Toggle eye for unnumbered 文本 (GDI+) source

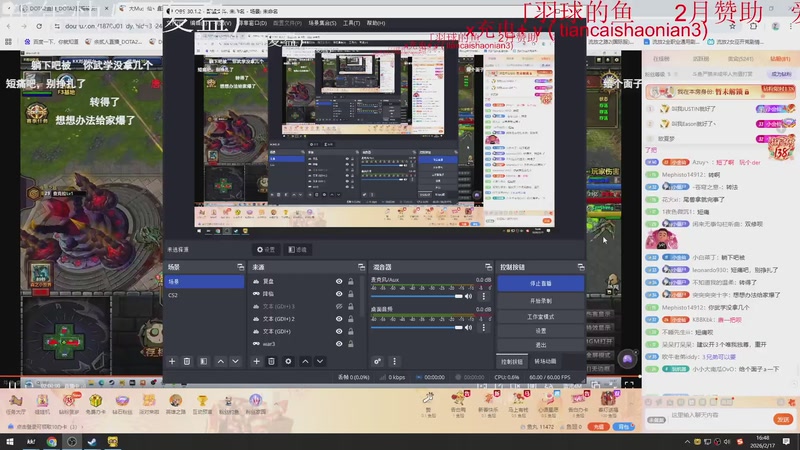[339, 331]
